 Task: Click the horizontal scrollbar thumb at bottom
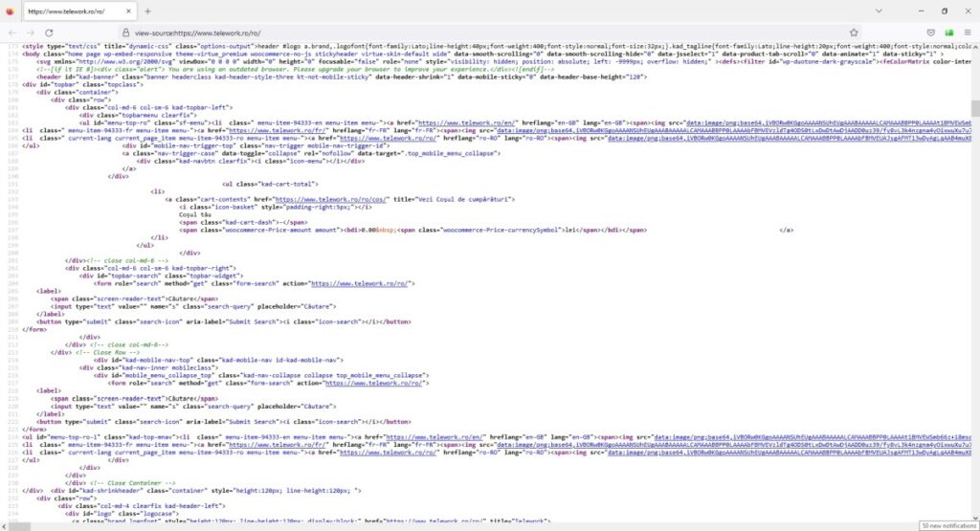(x=19, y=526)
